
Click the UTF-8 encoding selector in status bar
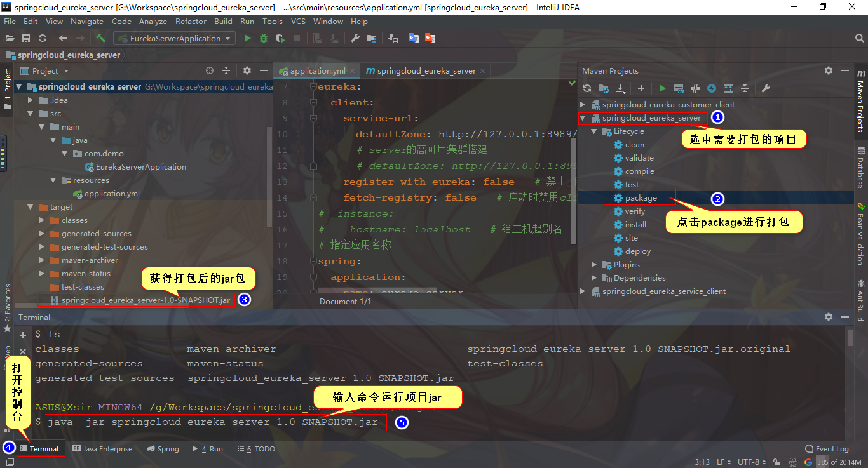point(751,462)
